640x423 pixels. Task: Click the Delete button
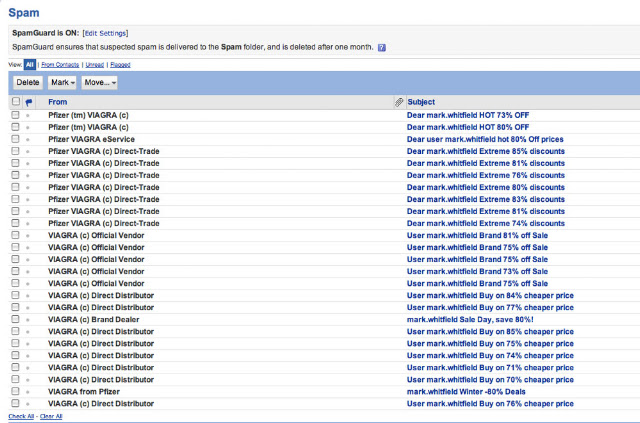pos(28,82)
